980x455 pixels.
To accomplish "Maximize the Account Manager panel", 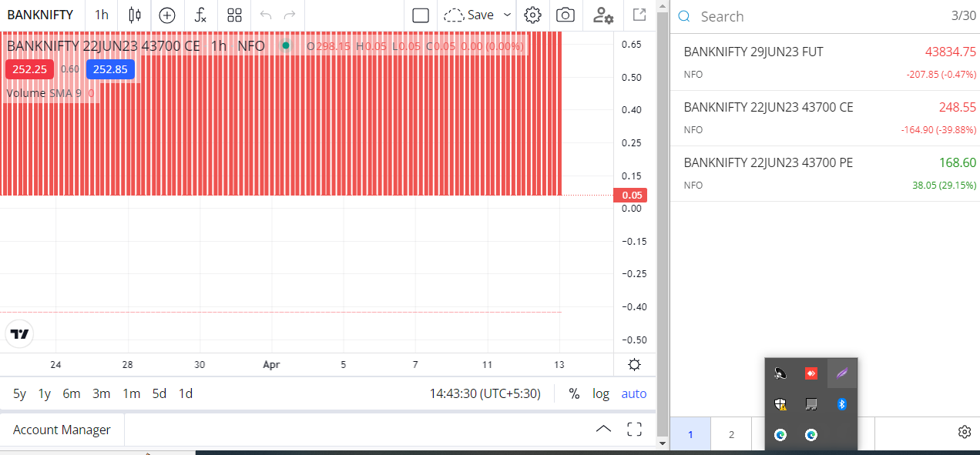I will 634,430.
